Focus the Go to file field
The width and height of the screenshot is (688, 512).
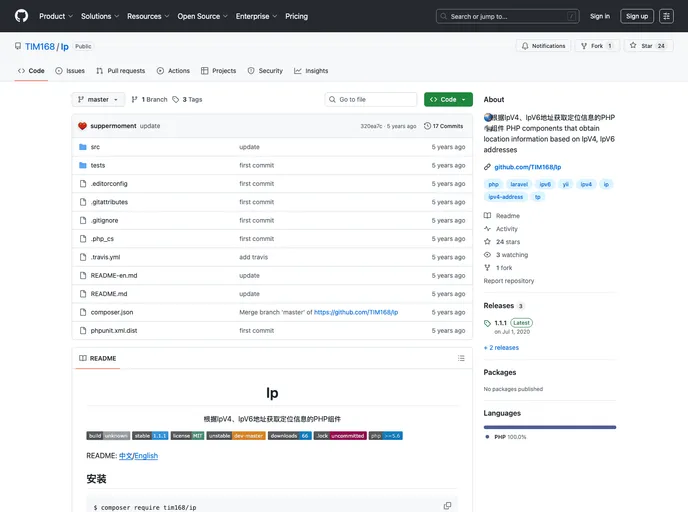tap(371, 100)
